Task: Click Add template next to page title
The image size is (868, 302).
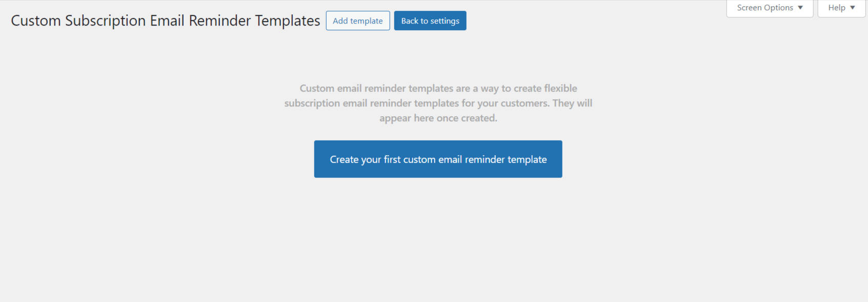Action: 357,20
